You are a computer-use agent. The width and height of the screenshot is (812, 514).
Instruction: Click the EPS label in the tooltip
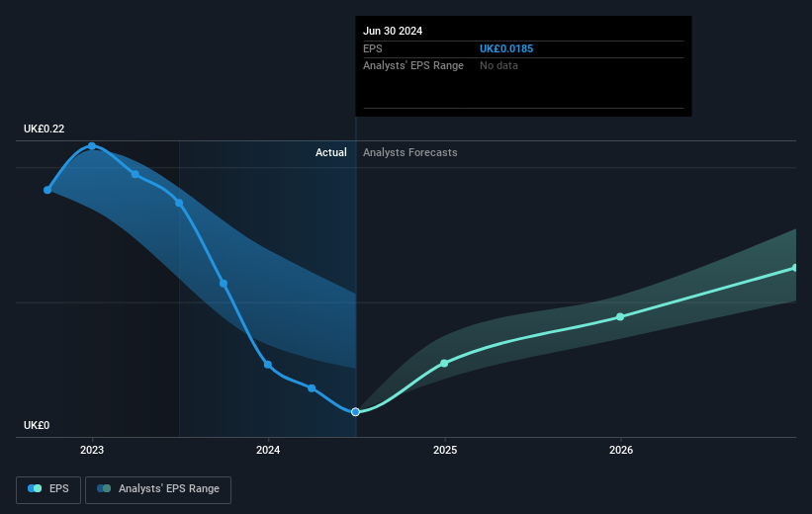[x=372, y=48]
